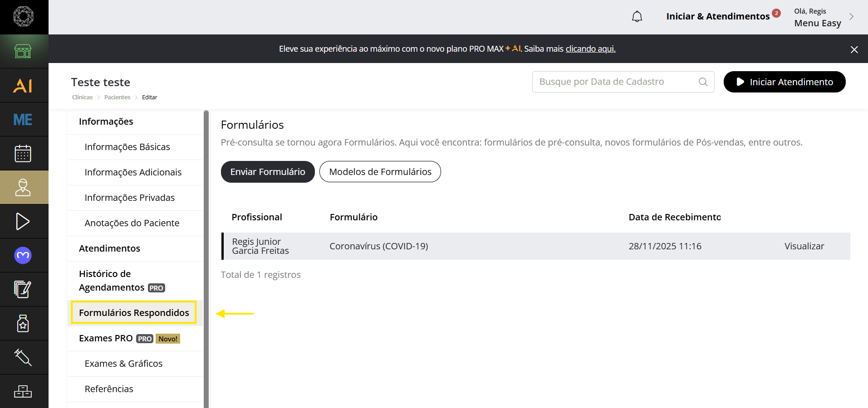Open Iniciar & Atendimentos menu
The height and width of the screenshot is (408, 868).
coord(718,17)
